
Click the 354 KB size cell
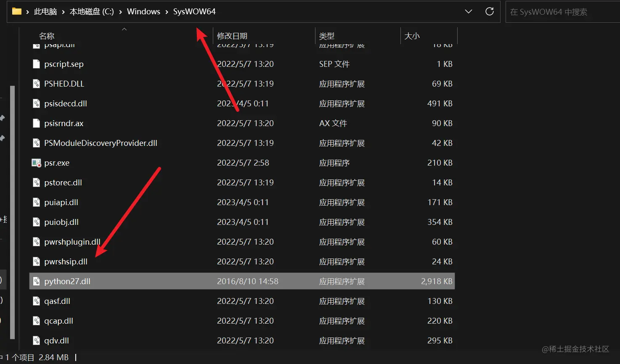(x=440, y=222)
